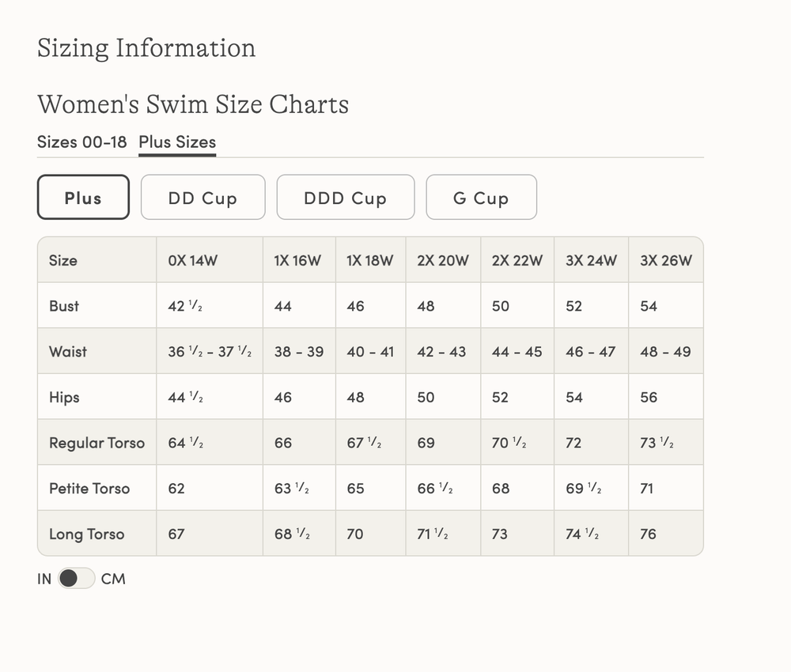Select the 2X 20W column header

442,260
